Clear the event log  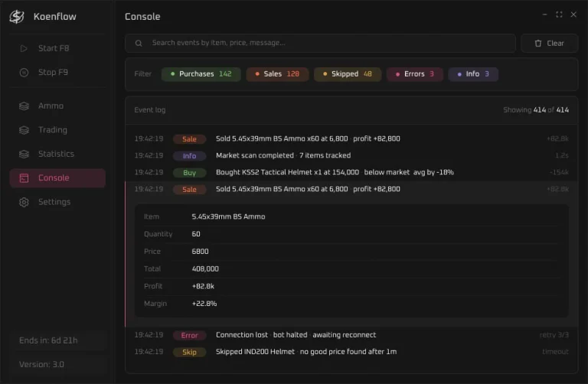(550, 43)
